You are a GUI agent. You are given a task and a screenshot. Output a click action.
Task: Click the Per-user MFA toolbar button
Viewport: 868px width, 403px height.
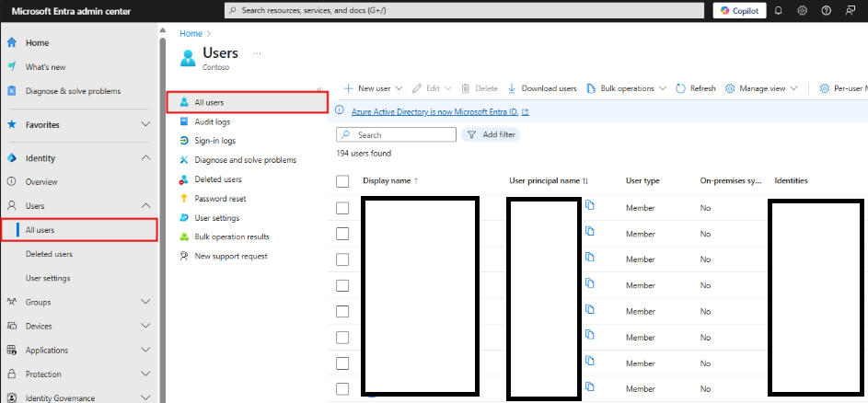(x=843, y=88)
